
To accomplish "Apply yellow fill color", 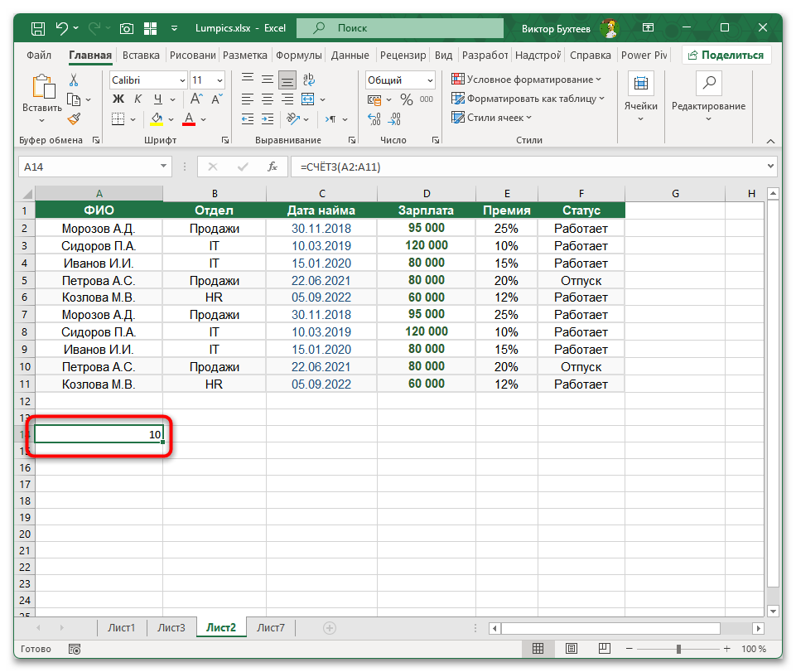I will (x=157, y=119).
